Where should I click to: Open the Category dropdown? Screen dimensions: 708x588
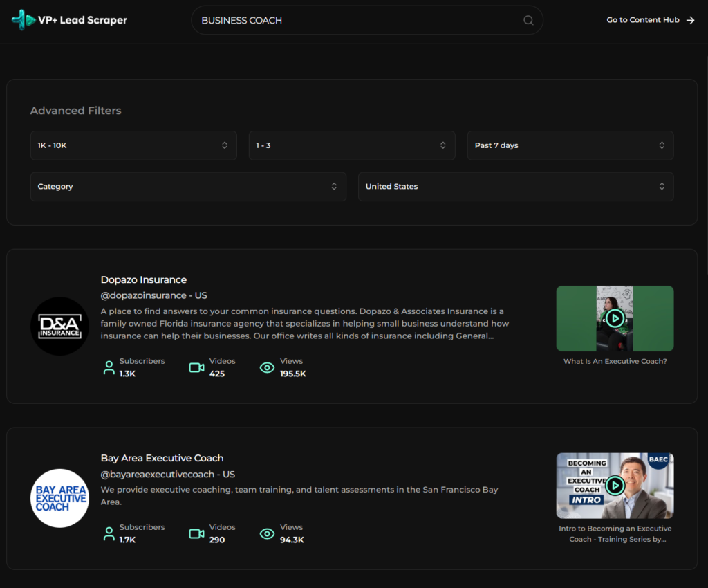click(188, 187)
